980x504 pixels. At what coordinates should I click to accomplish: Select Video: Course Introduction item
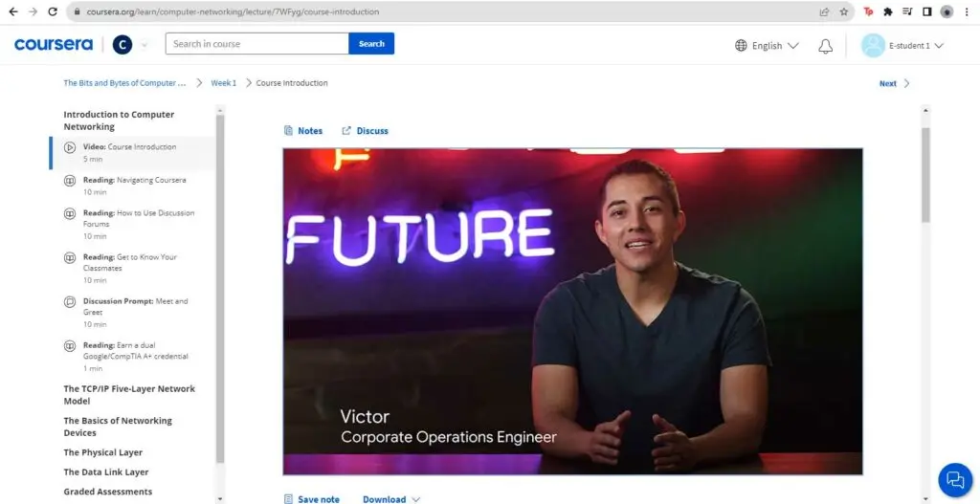tap(132, 153)
